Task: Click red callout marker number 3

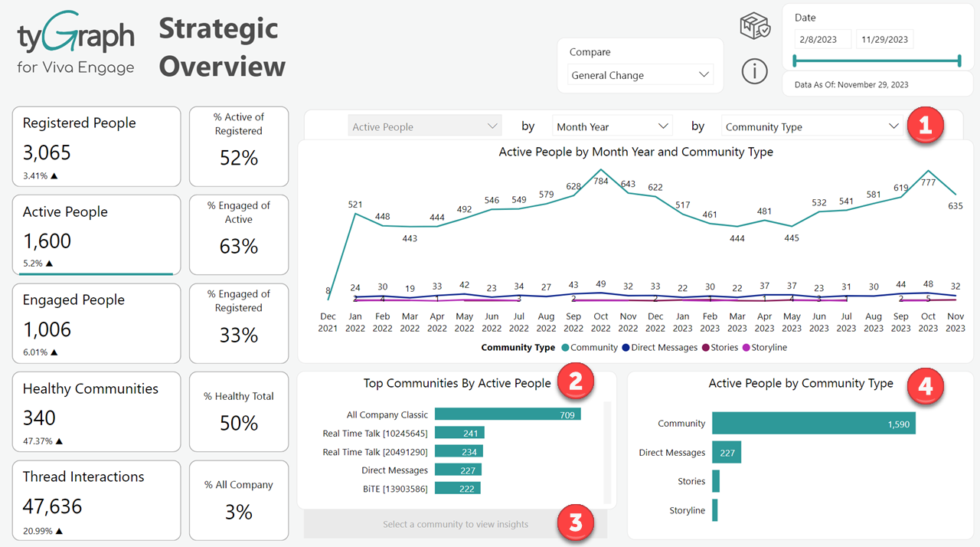Action: click(577, 522)
